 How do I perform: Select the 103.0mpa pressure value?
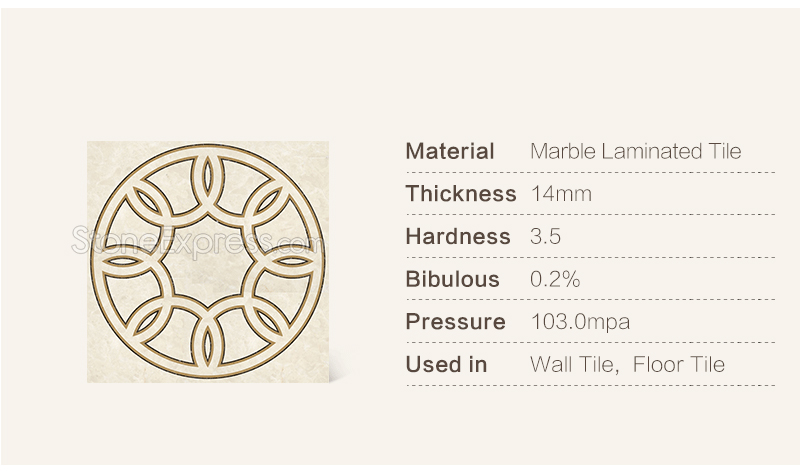580,322
